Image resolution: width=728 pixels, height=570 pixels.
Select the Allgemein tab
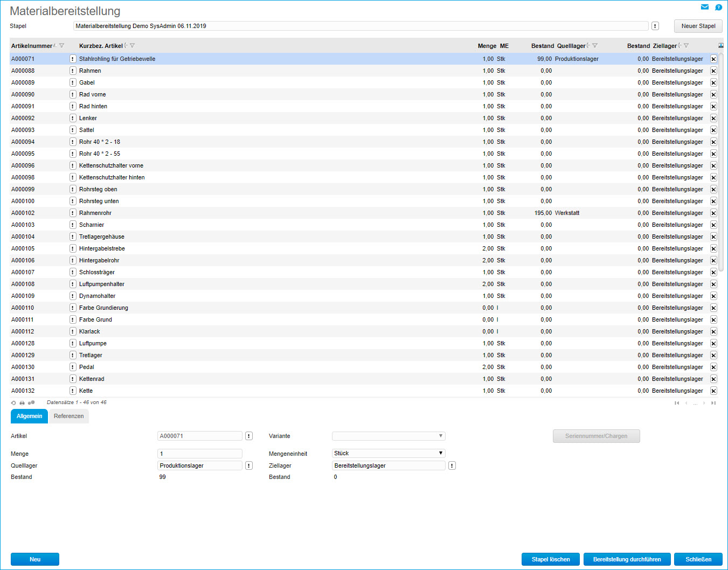pyautogui.click(x=29, y=416)
